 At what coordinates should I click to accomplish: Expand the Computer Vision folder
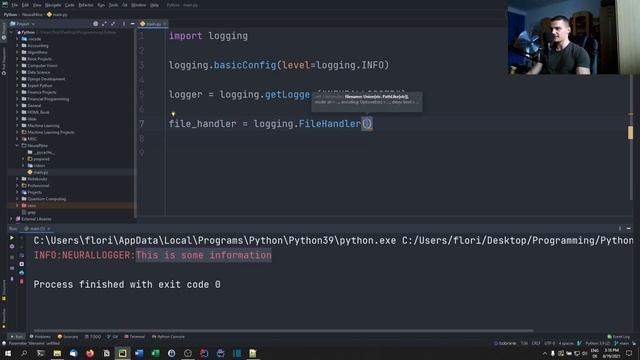point(18,66)
